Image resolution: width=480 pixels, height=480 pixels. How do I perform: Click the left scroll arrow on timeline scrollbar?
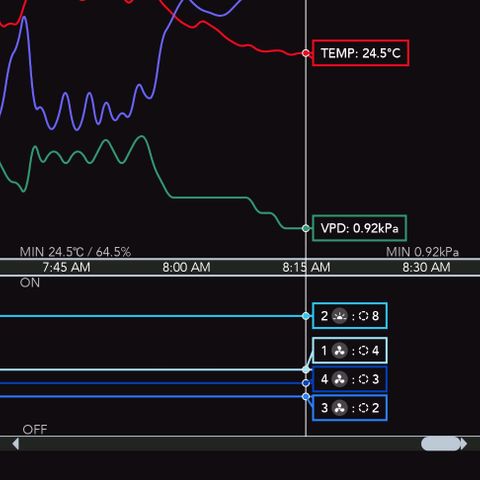[x=15, y=444]
